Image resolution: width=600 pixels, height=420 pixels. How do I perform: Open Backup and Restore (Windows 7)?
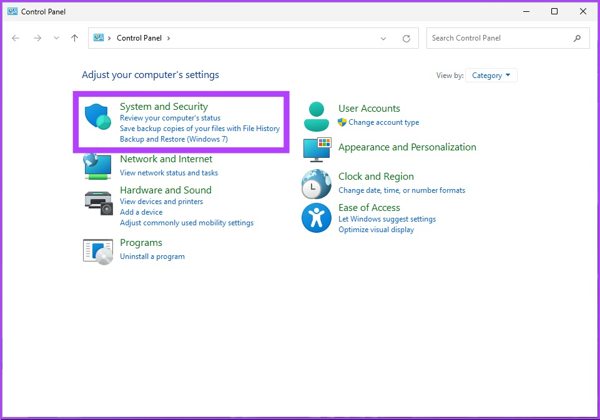click(x=174, y=139)
